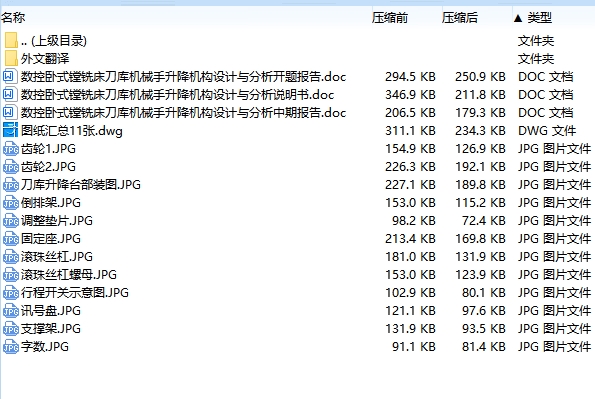595x399 pixels.
Task: Click the DWG icon for 图纸汇总11张.dwg
Action: click(10, 131)
